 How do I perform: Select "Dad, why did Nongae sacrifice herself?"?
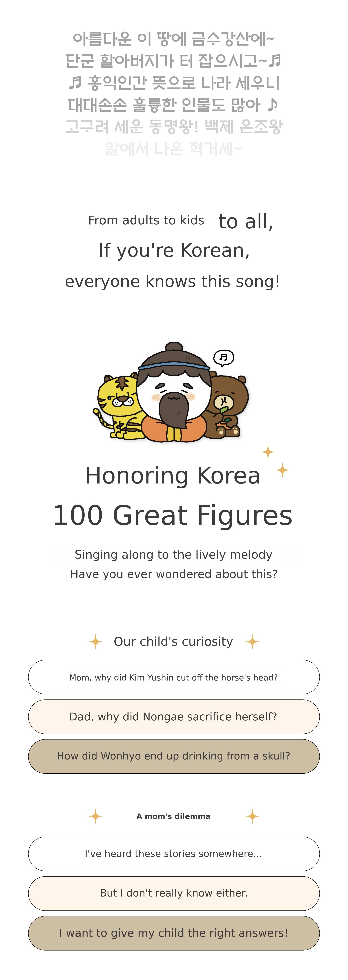point(174,717)
